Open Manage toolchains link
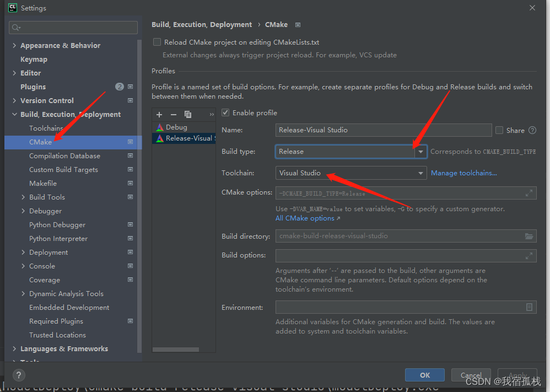 pyautogui.click(x=463, y=173)
